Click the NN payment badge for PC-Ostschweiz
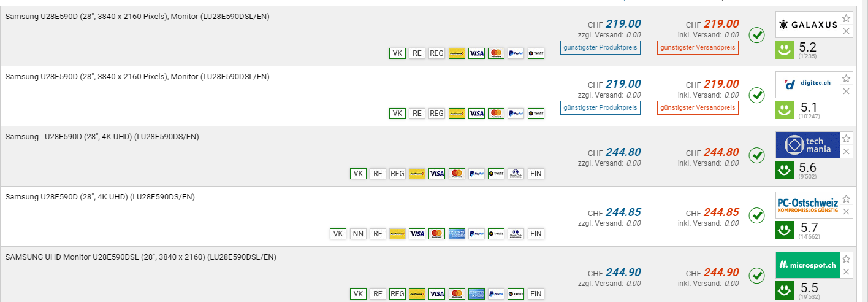 (x=357, y=234)
